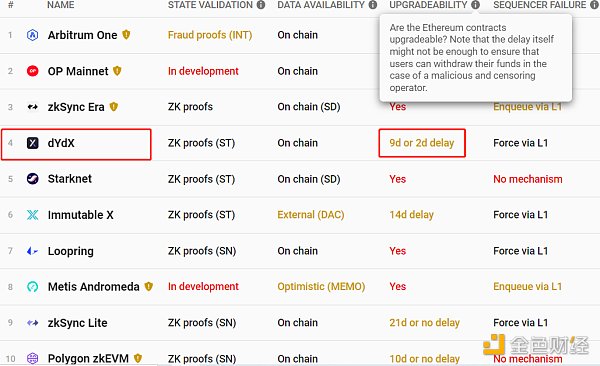Open the zkSync Lite project link

pyautogui.click(x=77, y=323)
